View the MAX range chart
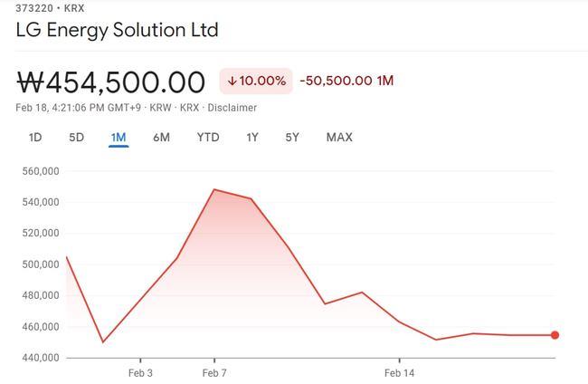588x384 pixels. click(339, 138)
